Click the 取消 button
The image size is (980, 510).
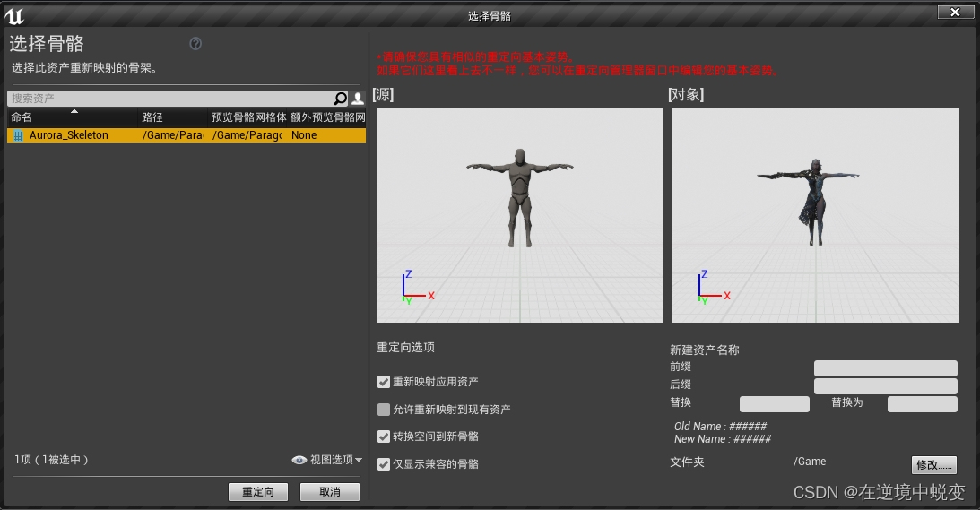tap(329, 492)
